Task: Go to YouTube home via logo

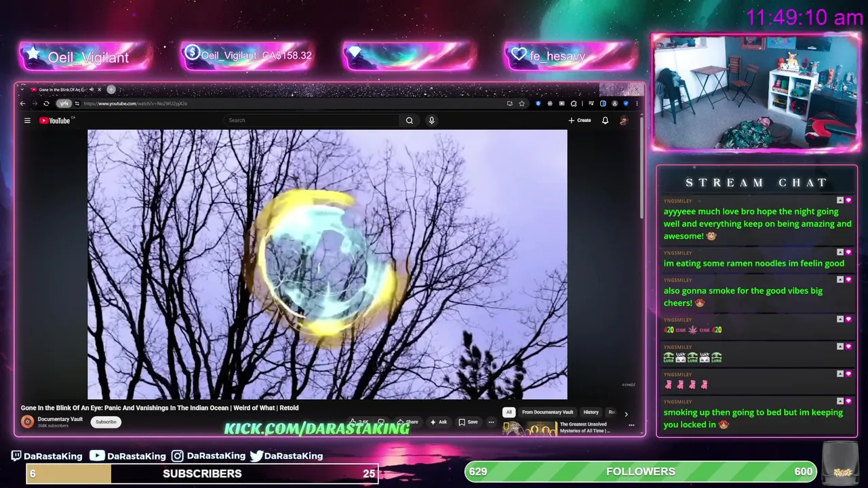Action: point(55,121)
